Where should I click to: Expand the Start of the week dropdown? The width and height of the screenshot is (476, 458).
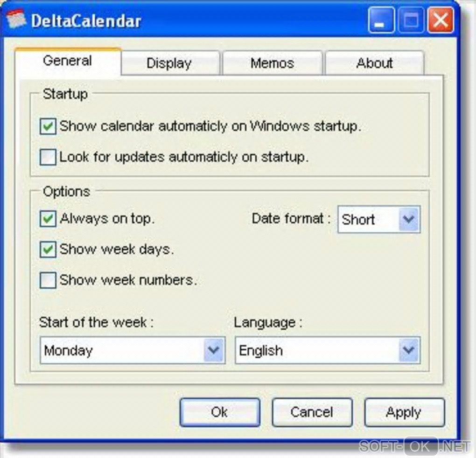coord(214,350)
